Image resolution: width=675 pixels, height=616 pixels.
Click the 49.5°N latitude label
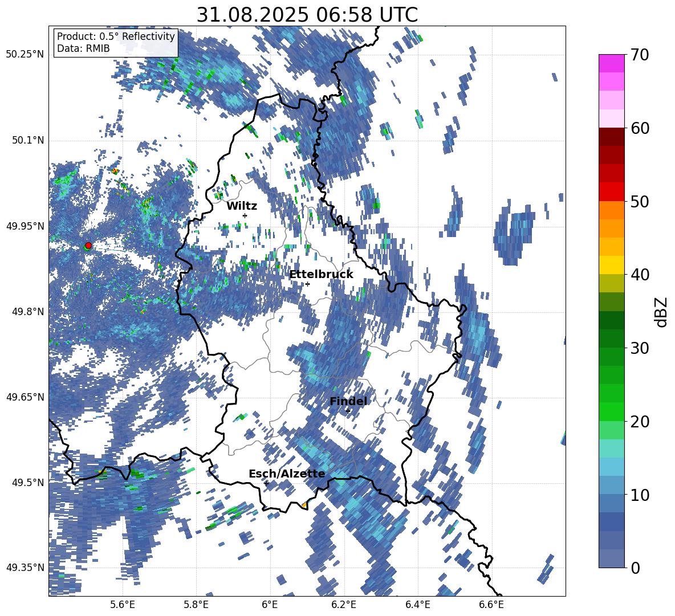pyautogui.click(x=27, y=483)
